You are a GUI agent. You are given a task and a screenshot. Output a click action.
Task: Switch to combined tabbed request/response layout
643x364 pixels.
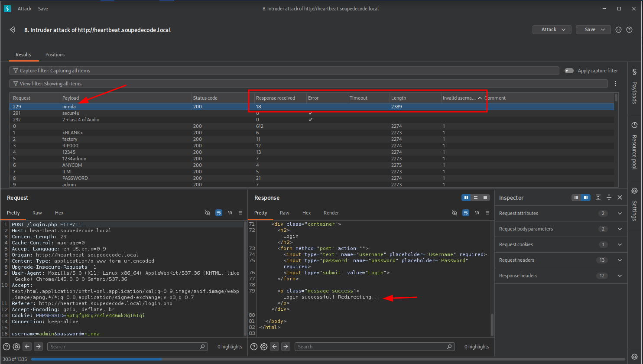[485, 198]
